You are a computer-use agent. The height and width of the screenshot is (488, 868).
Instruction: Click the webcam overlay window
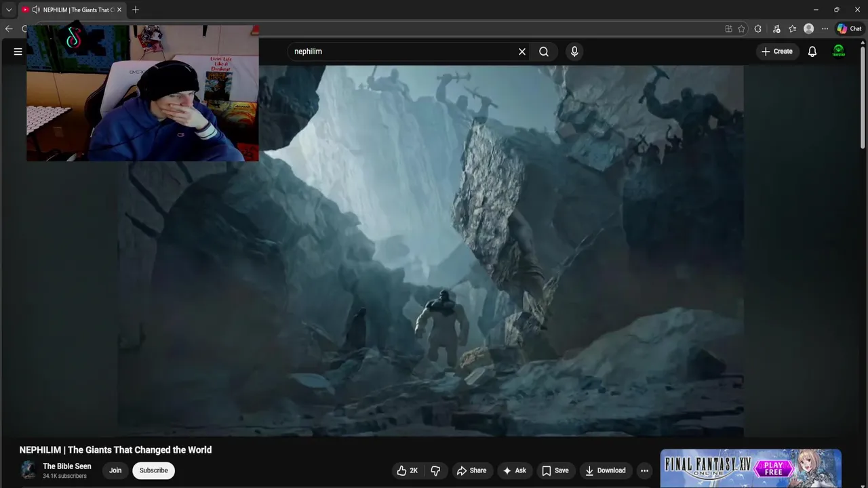142,94
